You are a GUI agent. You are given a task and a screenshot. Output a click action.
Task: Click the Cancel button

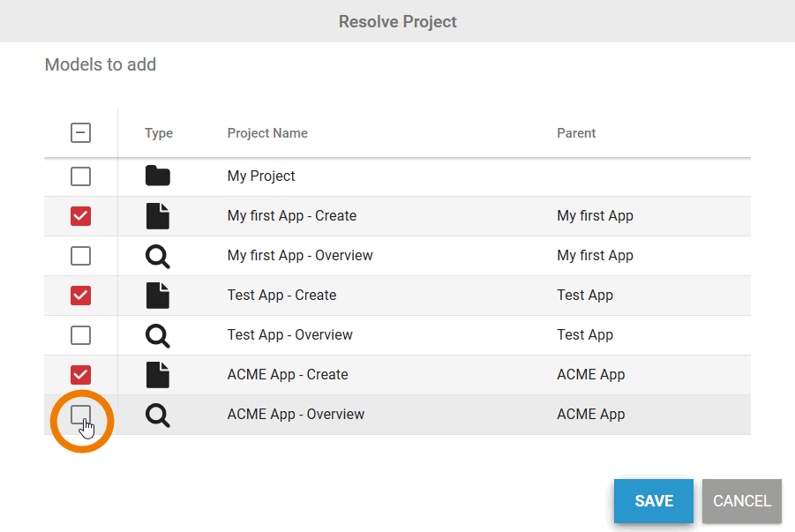pos(742,501)
